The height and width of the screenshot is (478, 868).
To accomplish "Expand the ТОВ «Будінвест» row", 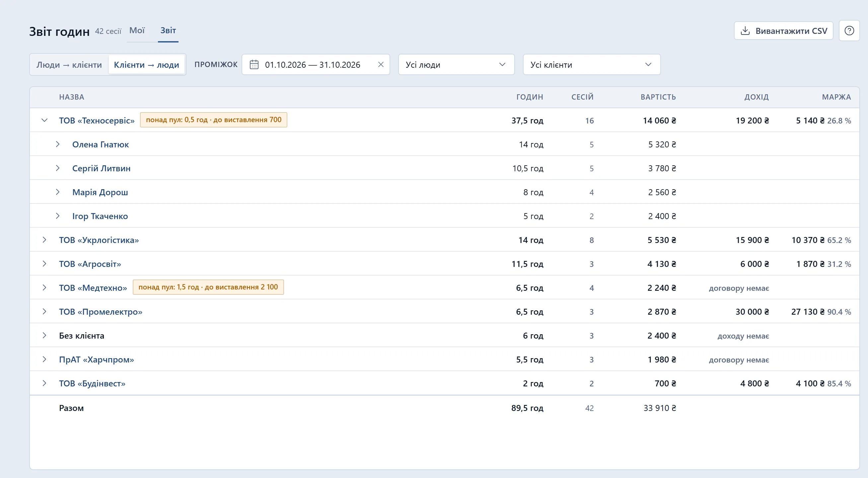I will (x=44, y=384).
